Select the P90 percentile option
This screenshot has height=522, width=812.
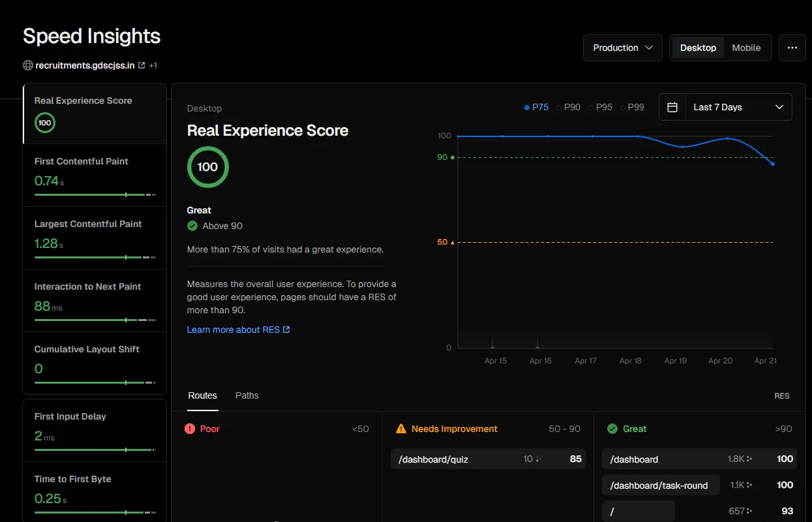click(x=568, y=107)
